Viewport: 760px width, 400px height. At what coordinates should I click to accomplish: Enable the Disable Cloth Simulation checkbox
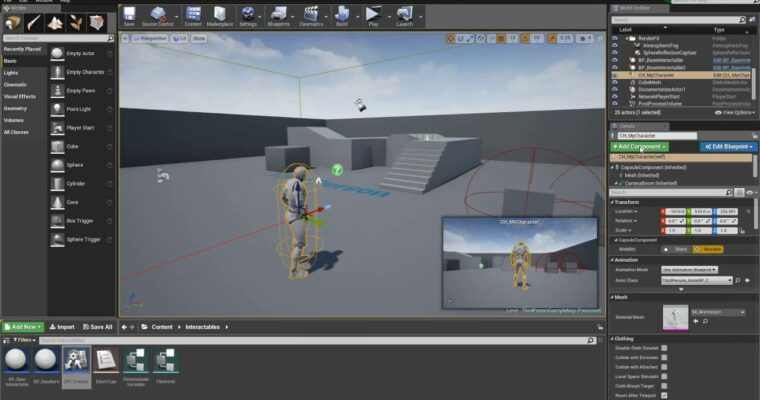pos(664,348)
